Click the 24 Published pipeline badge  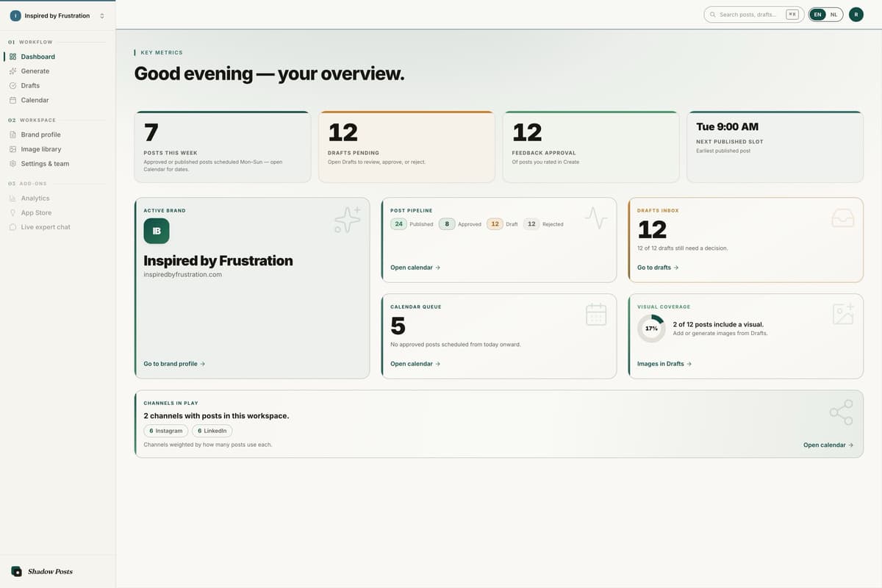[x=412, y=224]
